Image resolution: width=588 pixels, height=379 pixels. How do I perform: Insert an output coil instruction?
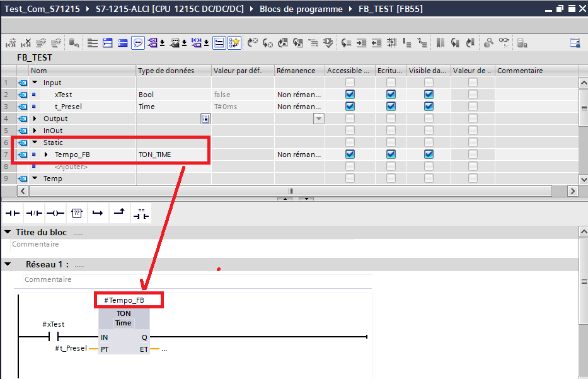(x=55, y=214)
